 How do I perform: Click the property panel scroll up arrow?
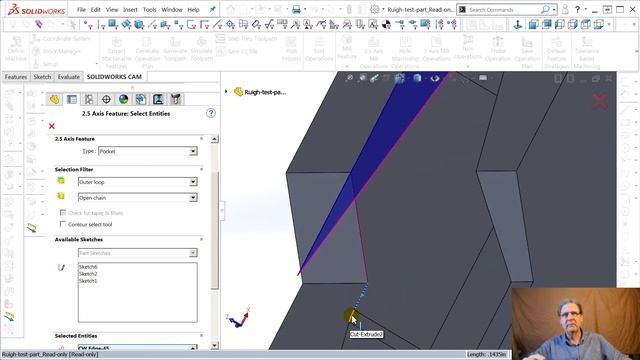[x=215, y=139]
